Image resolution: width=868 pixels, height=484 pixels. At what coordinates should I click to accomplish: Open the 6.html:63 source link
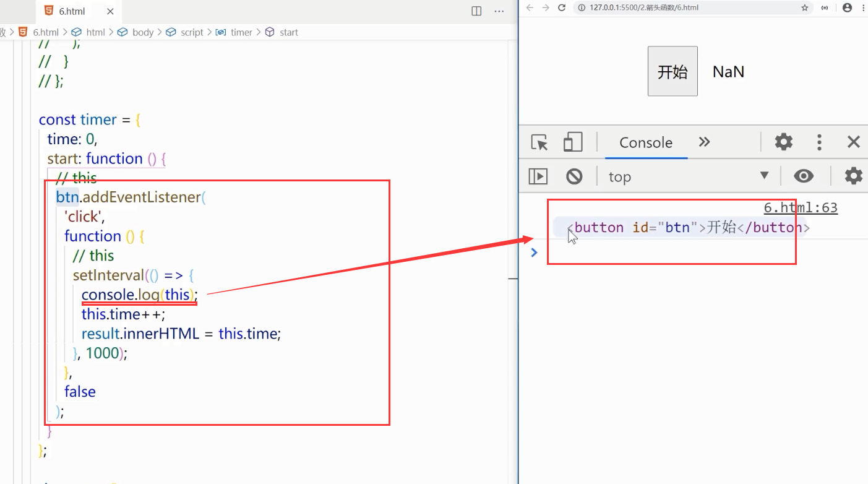801,208
